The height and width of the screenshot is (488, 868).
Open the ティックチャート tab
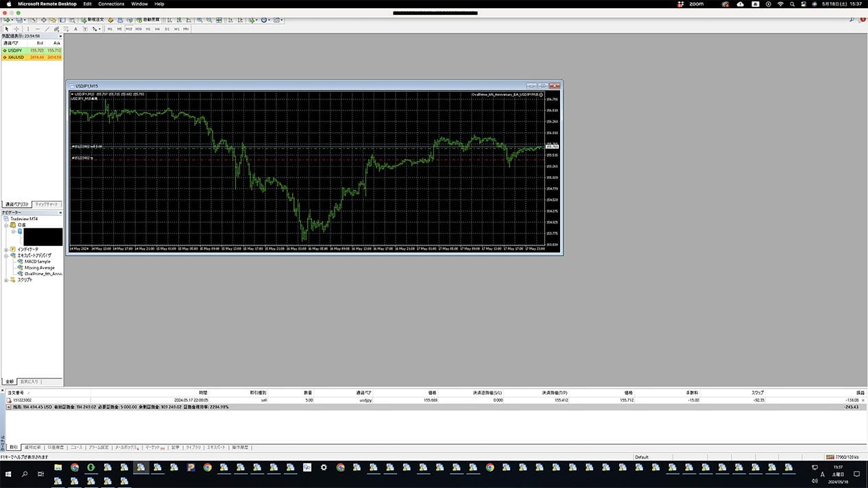click(x=47, y=204)
